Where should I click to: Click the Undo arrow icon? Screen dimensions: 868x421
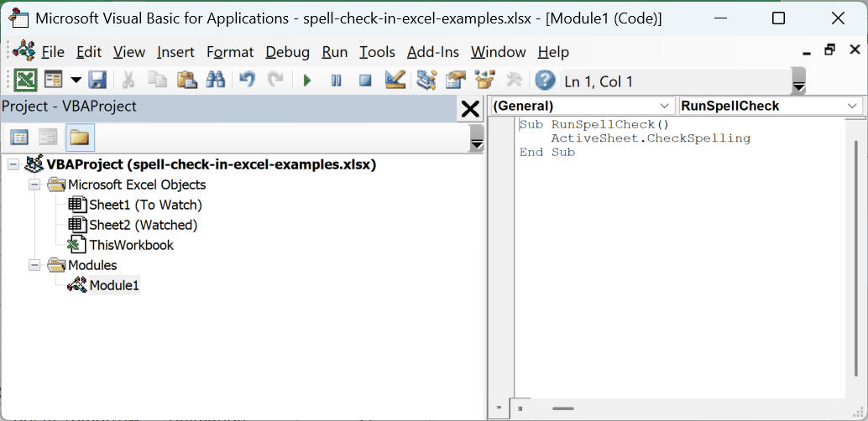(248, 81)
